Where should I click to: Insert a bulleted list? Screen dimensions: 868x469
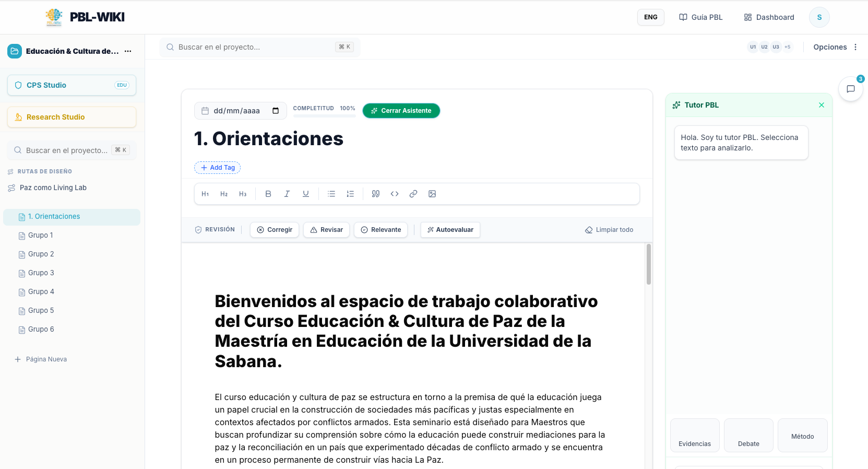(331, 194)
